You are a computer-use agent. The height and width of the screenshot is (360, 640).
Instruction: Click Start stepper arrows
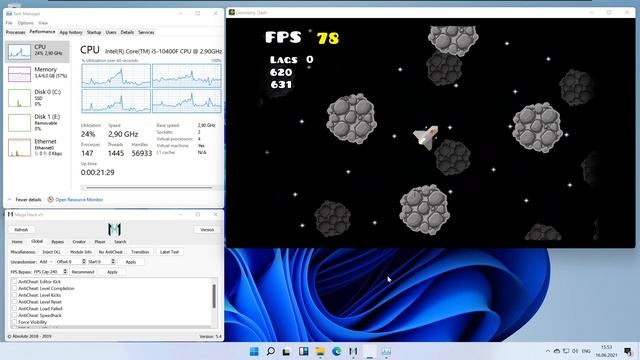(x=113, y=262)
